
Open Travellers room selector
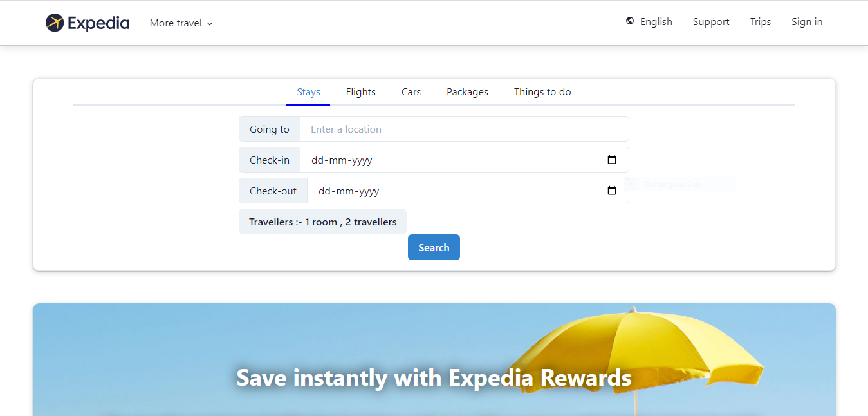point(322,222)
